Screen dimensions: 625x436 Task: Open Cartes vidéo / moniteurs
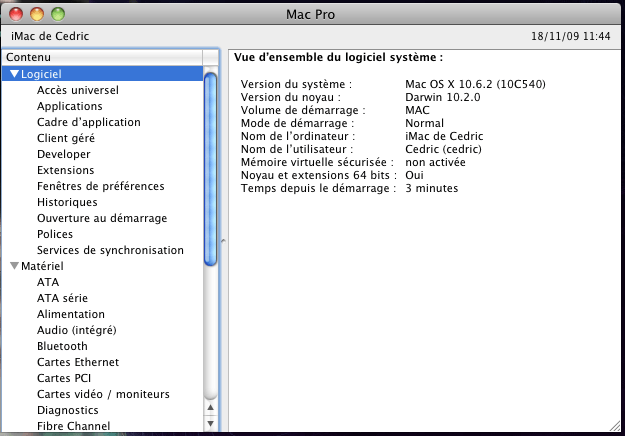point(103,394)
